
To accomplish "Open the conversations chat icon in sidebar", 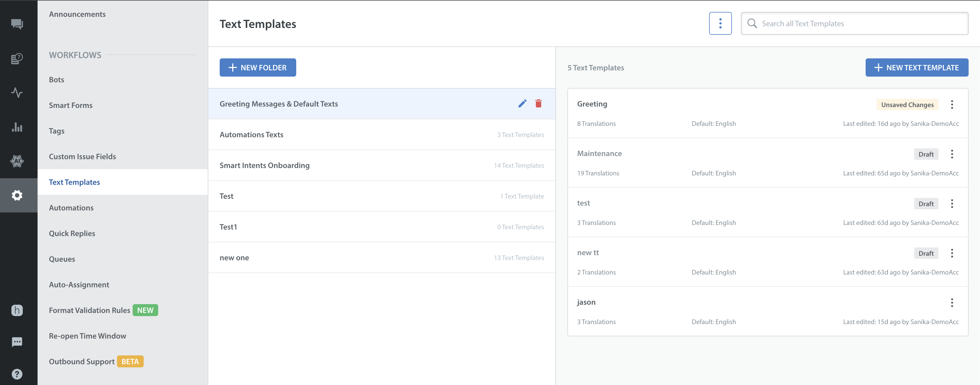I will coord(17,24).
